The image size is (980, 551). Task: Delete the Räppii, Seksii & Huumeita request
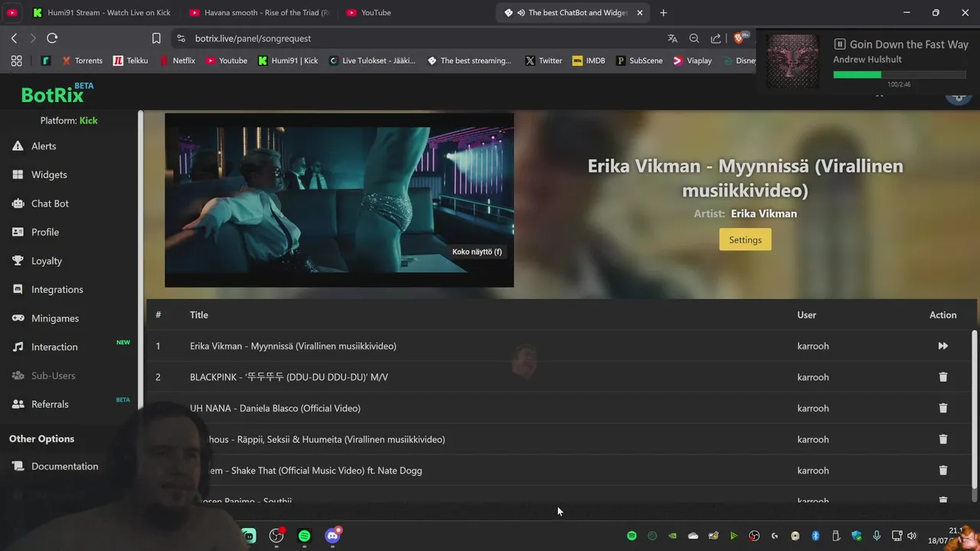pos(942,439)
